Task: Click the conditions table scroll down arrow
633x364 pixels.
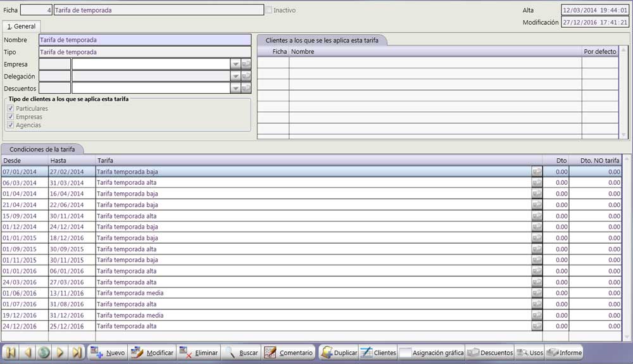Action: (x=627, y=337)
